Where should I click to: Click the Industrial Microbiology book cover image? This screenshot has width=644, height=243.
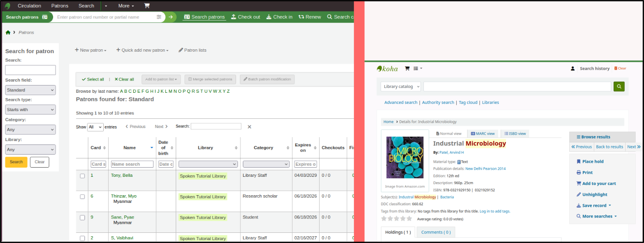pyautogui.click(x=405, y=157)
